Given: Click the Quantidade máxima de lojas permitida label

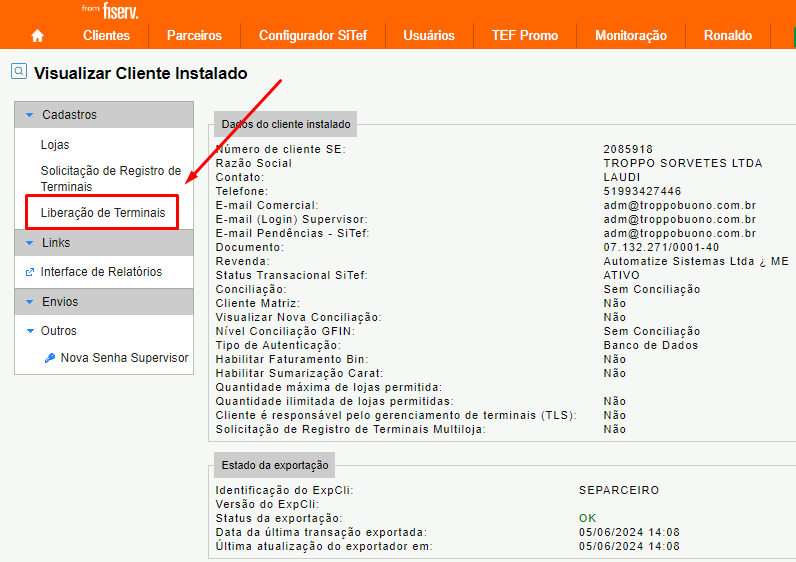Looking at the screenshot, I should 329,387.
